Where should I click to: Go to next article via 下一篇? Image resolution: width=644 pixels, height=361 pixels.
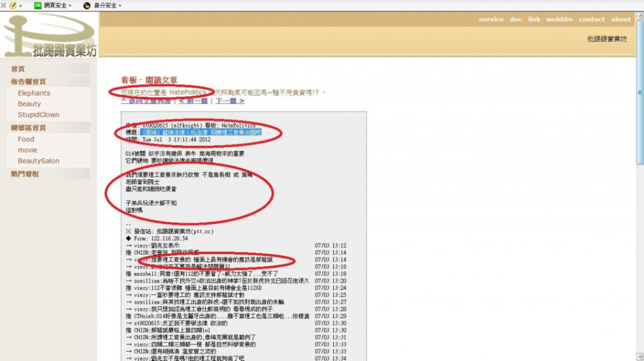pos(229,101)
